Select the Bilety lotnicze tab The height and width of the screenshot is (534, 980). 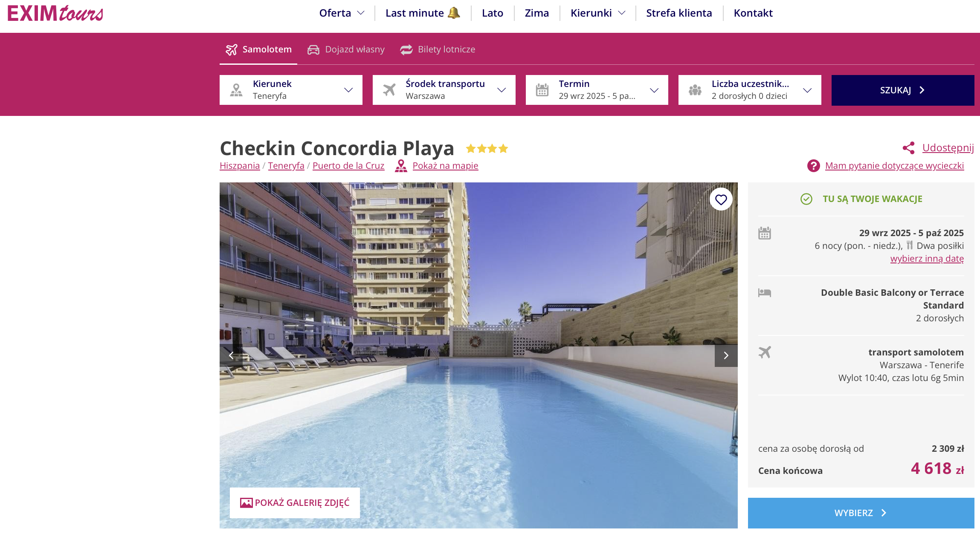[x=438, y=49]
